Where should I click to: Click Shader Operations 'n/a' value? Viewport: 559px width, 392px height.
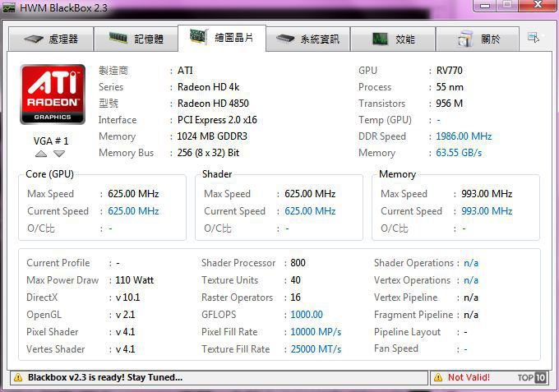click(471, 263)
